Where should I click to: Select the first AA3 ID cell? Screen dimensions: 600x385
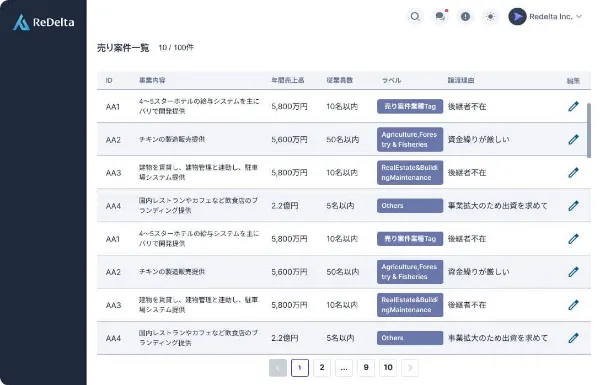point(113,173)
